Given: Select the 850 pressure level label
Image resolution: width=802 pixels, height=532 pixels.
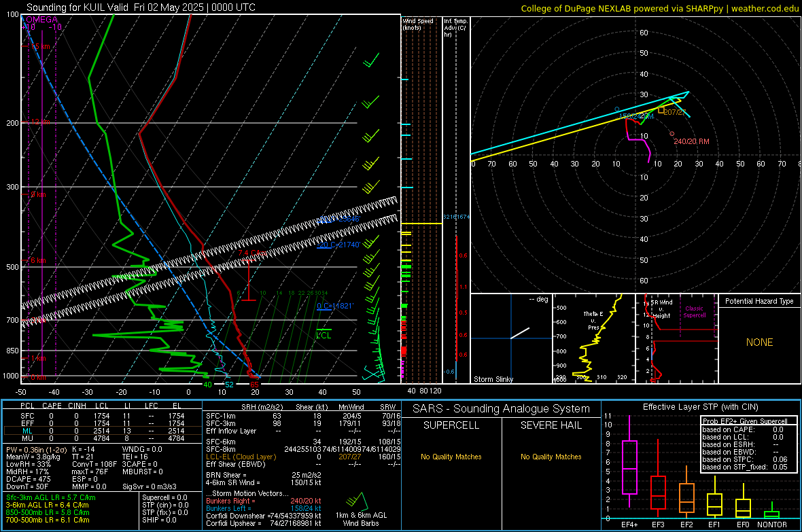Looking at the screenshot, I should pos(12,351).
